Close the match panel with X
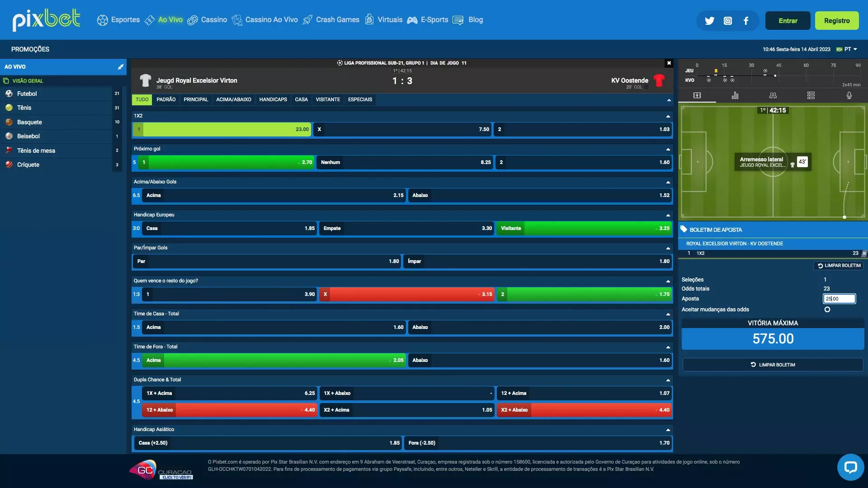Viewport: 868px width, 488px height. (x=669, y=63)
